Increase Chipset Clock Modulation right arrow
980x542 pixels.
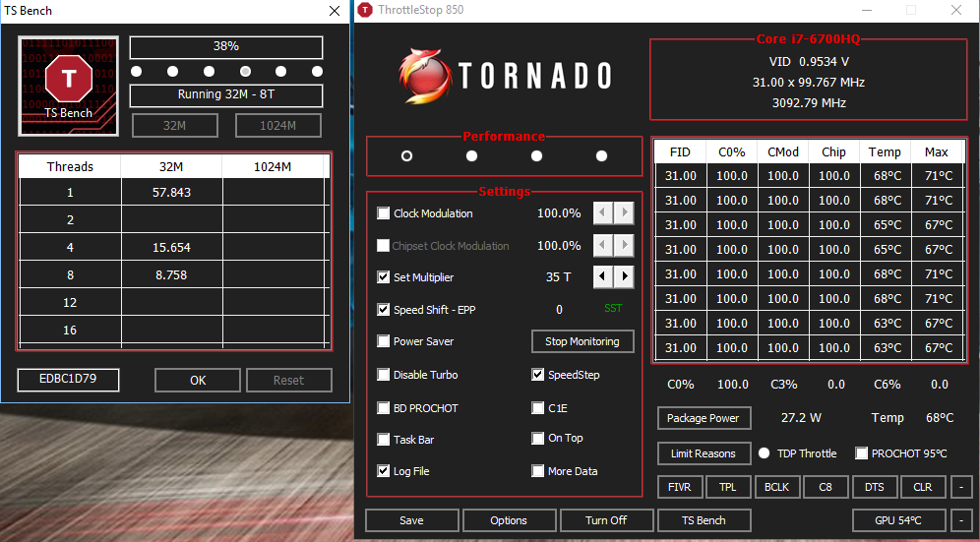click(624, 245)
